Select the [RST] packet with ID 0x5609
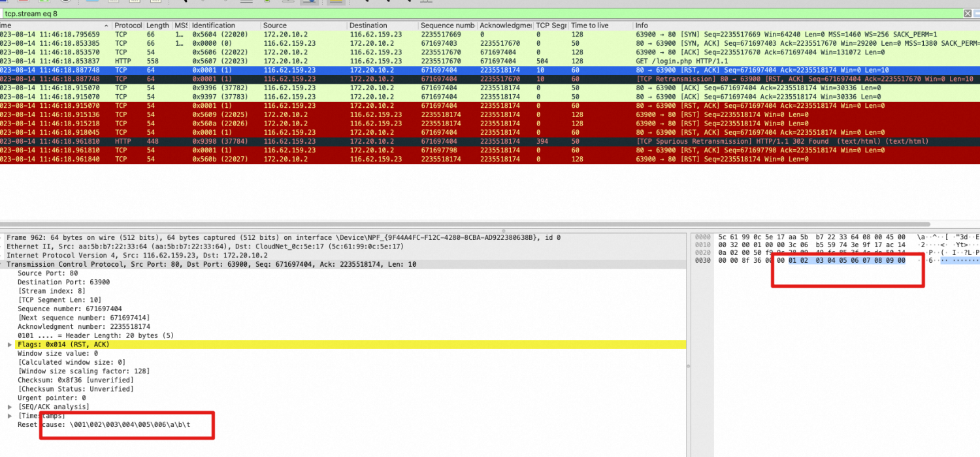The width and height of the screenshot is (980, 457). point(490,114)
